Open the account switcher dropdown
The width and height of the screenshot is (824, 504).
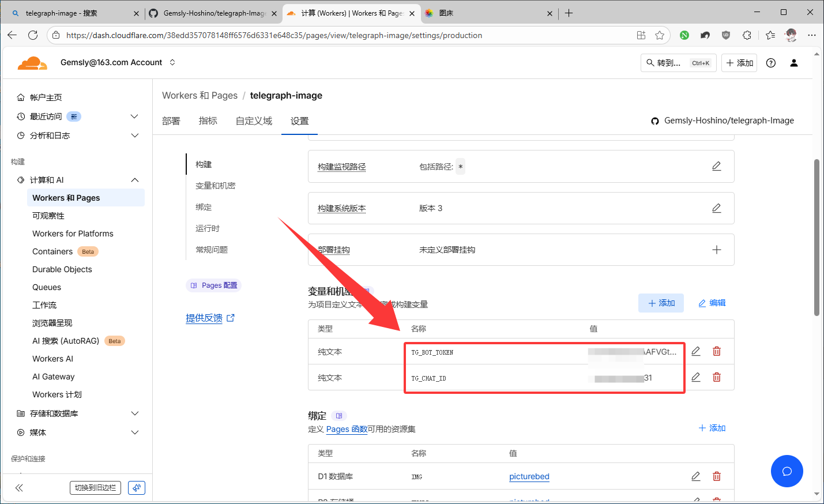click(x=172, y=62)
